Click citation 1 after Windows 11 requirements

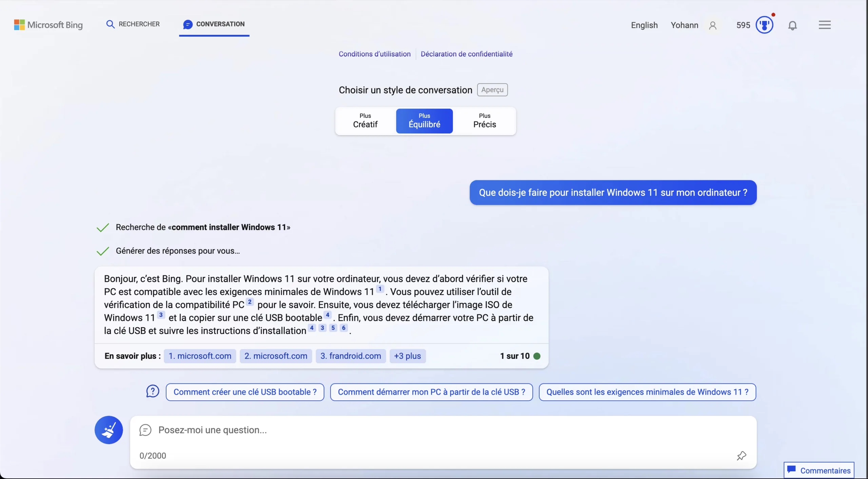(380, 289)
